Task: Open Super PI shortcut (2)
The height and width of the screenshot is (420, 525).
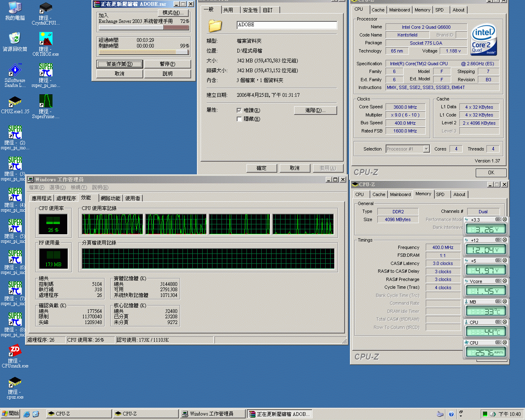Action: (x=15, y=138)
